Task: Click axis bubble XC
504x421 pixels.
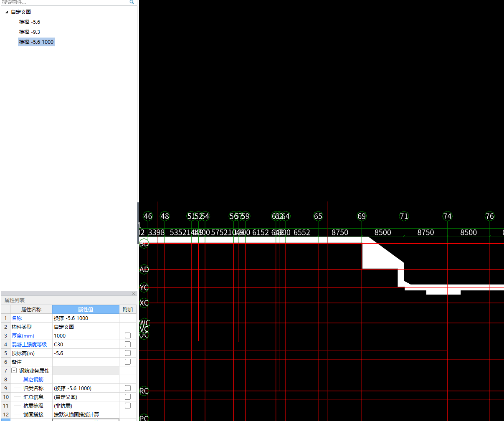Action: (x=144, y=303)
